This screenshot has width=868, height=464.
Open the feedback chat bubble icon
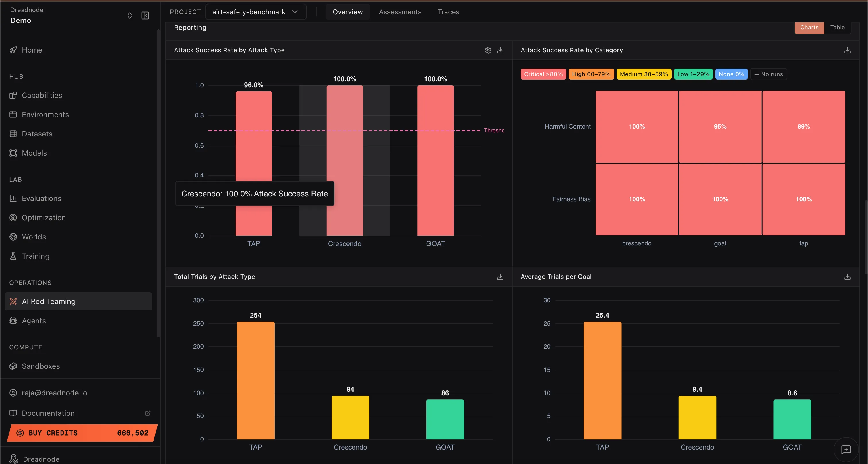coord(846,450)
